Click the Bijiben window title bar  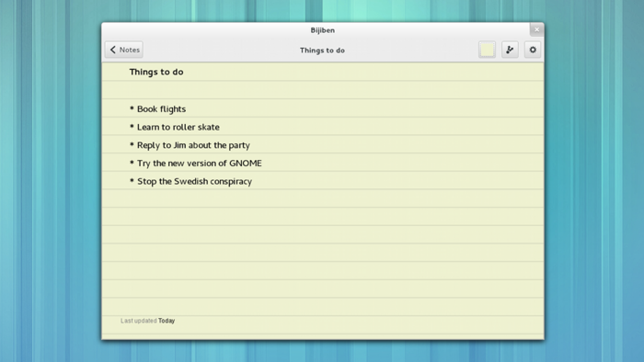click(322, 30)
